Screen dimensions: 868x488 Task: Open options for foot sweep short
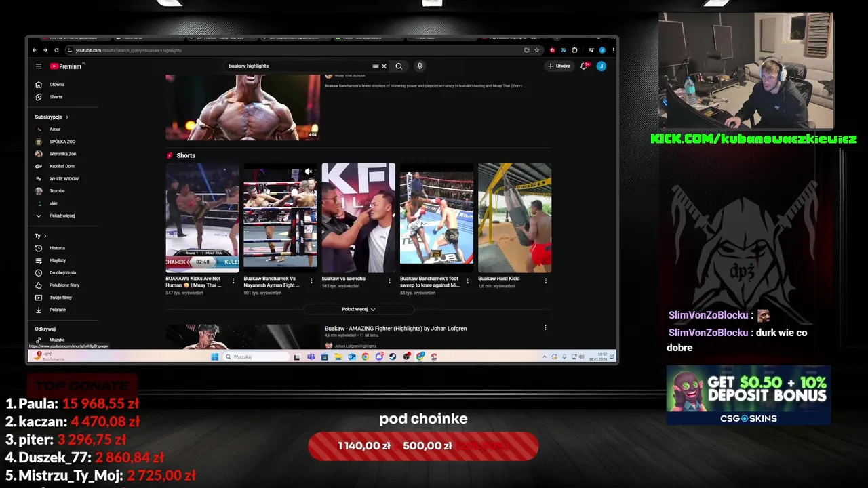[x=467, y=281]
